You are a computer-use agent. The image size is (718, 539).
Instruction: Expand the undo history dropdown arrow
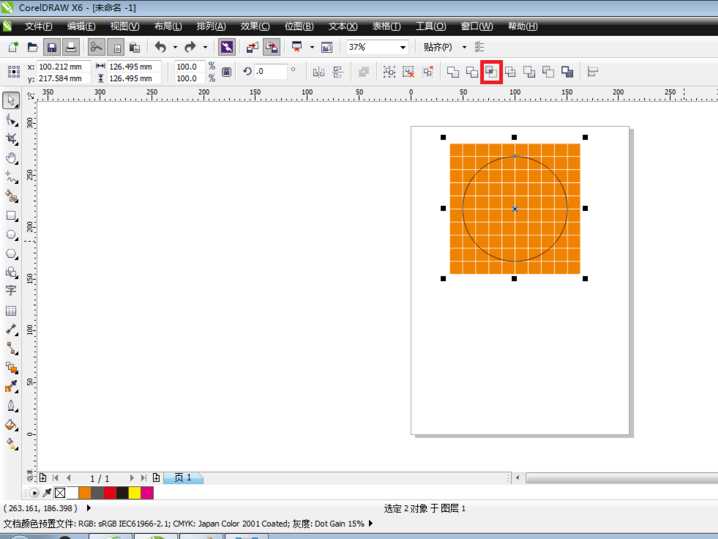175,47
